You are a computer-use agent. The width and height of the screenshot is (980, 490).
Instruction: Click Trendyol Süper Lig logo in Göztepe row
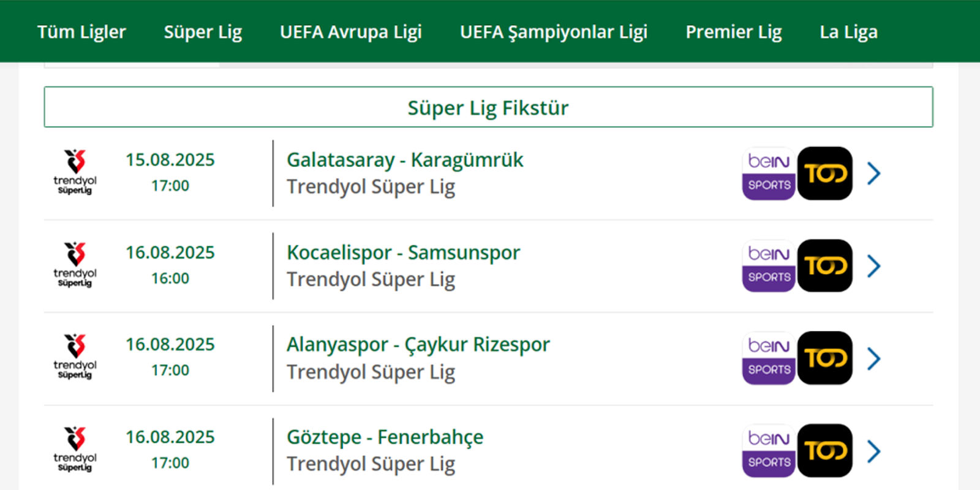pos(75,450)
